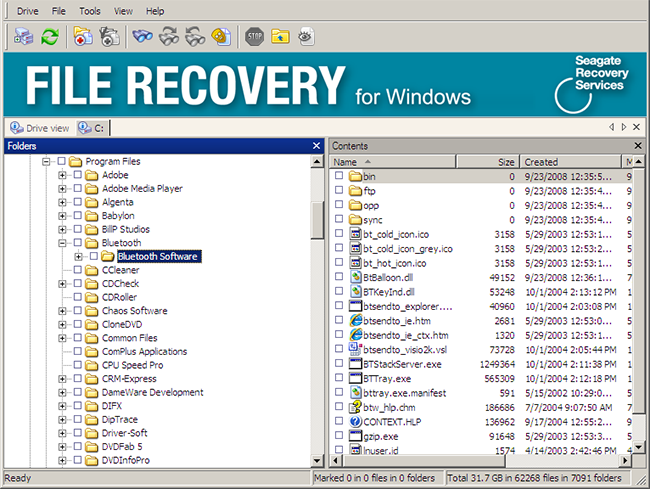Click the STOP sign toolbar icon
The image size is (650, 489).
coord(255,37)
